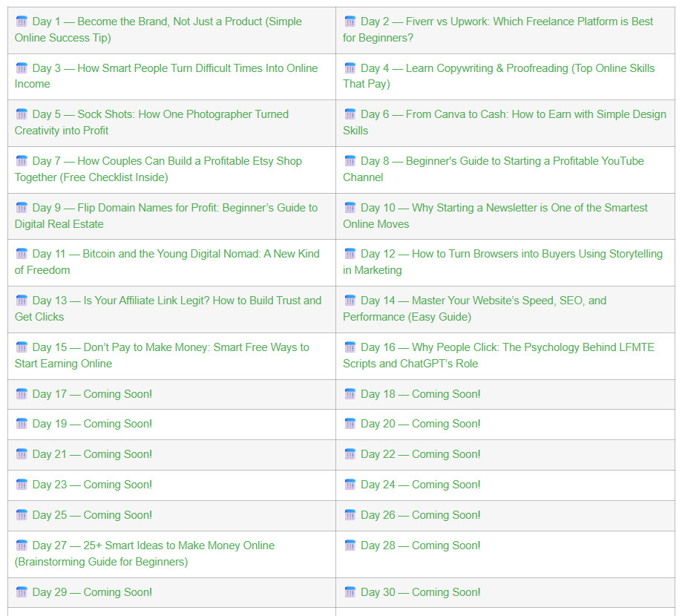The image size is (682, 616).
Task: Click the calendar icon next to Day 8
Action: pos(350,161)
